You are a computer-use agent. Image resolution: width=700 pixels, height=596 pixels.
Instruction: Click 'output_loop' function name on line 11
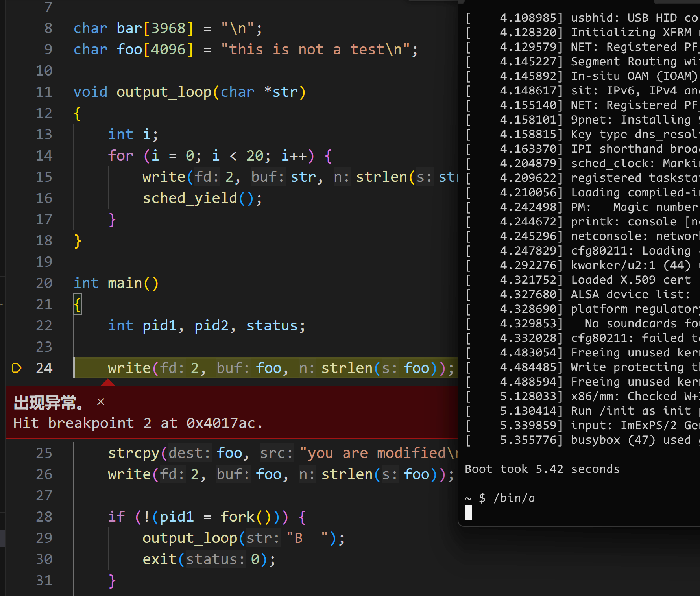[x=164, y=92]
